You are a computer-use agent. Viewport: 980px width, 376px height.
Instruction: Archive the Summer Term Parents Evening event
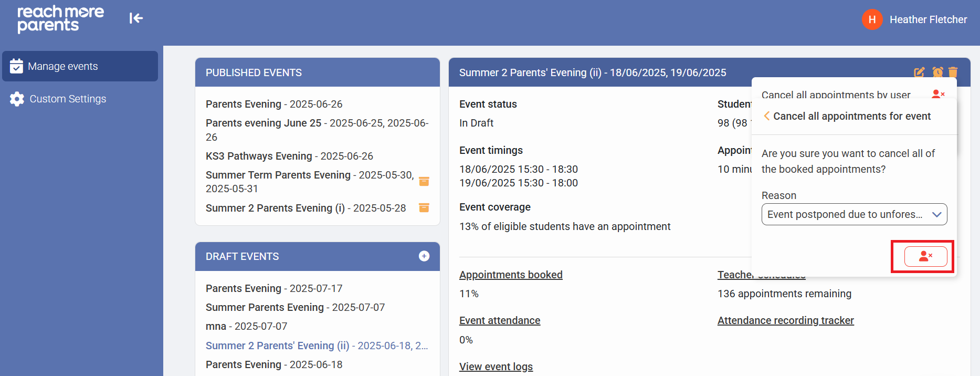click(x=424, y=182)
